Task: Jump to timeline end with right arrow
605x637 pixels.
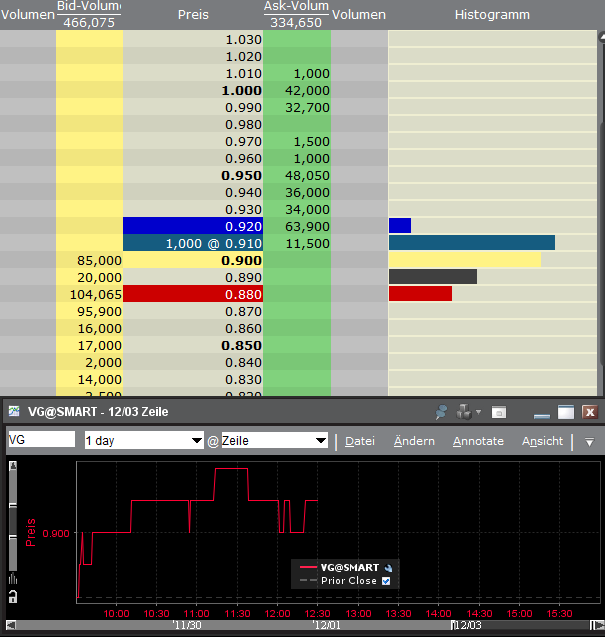Action: click(x=597, y=626)
